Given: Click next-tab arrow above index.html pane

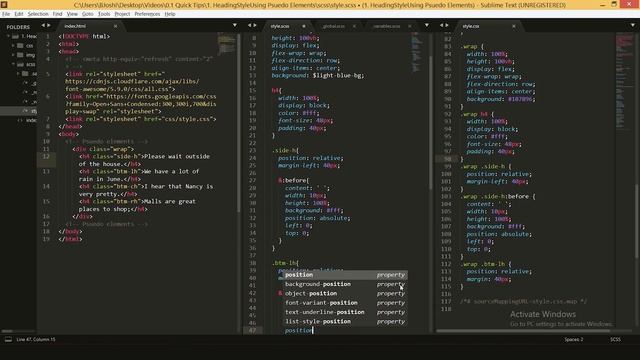Looking at the screenshot, I should click(x=49, y=25).
